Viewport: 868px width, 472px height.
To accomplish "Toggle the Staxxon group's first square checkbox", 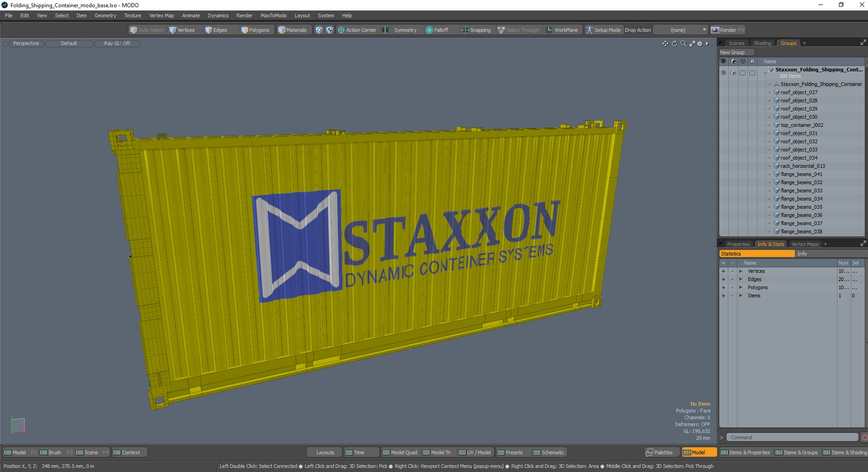I will (x=743, y=73).
